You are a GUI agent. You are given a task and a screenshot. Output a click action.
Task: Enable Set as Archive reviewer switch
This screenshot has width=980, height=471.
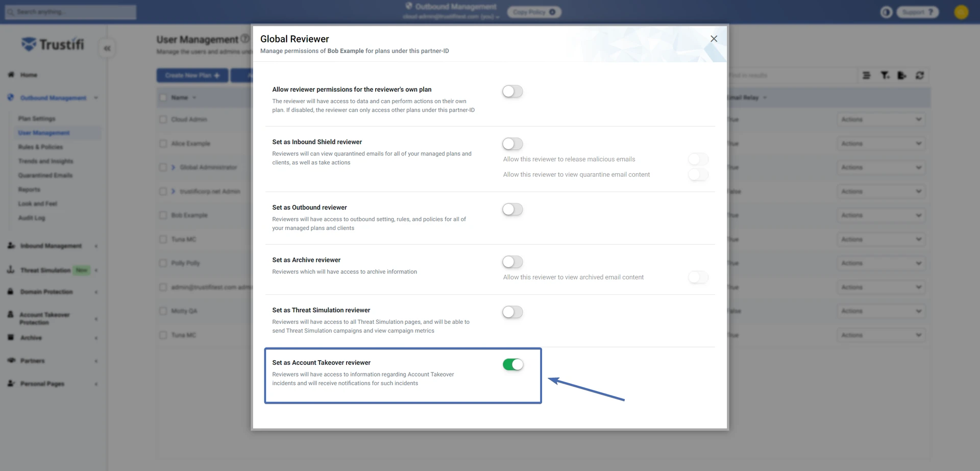click(x=512, y=262)
